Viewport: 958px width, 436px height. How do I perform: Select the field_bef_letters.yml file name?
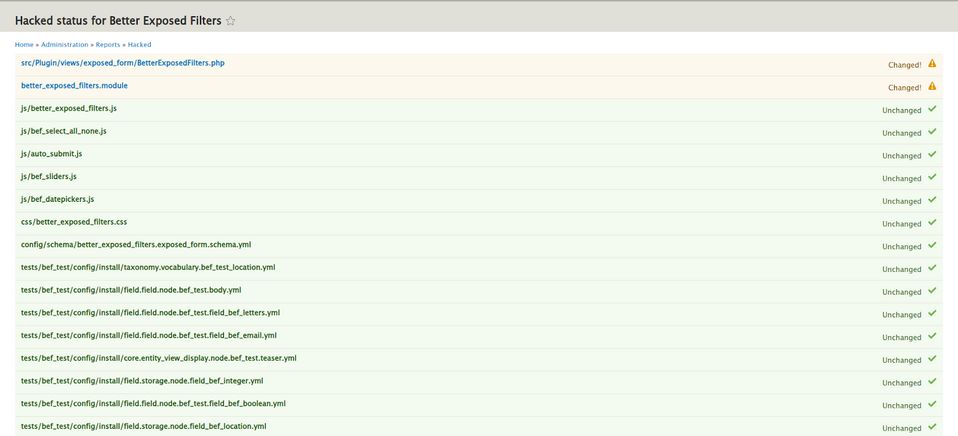click(150, 313)
